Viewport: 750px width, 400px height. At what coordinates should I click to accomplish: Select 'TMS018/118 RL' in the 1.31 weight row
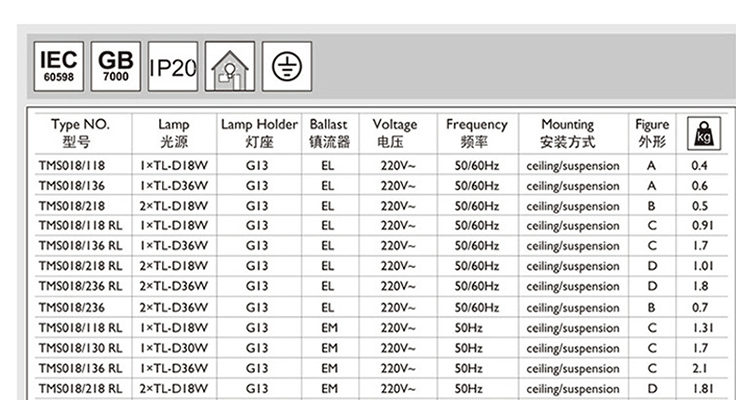(x=80, y=328)
